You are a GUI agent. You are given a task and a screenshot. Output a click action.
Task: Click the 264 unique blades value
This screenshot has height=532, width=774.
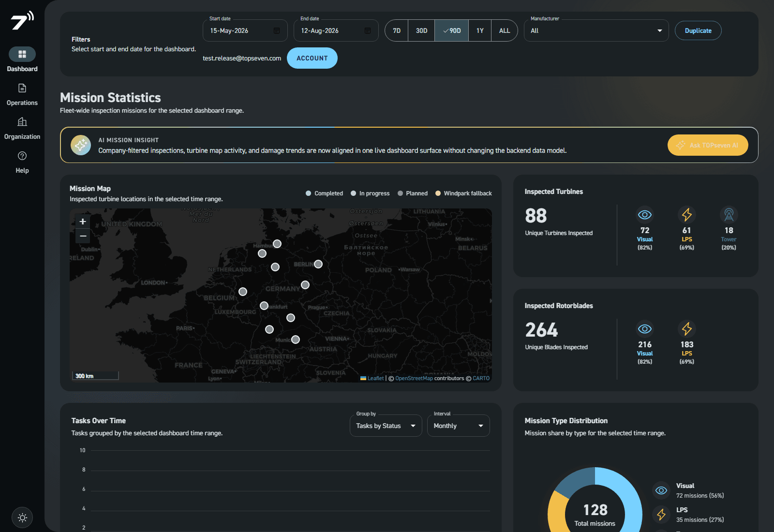[542, 330]
